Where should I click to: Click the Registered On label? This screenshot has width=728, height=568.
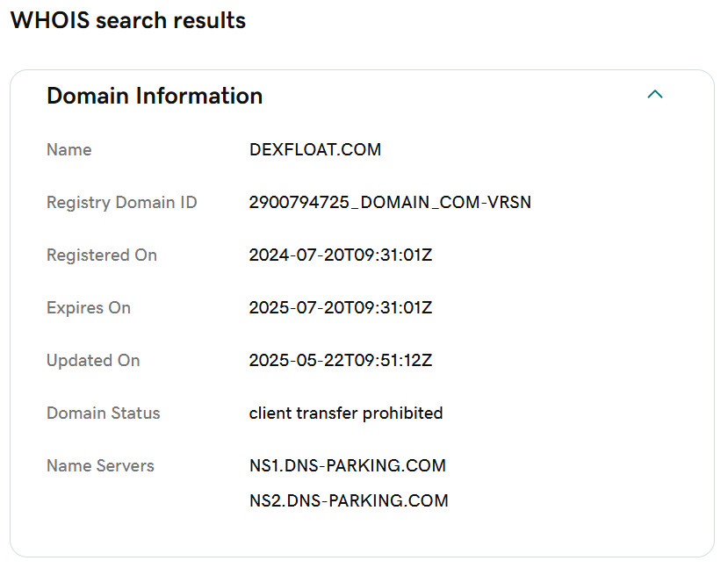[101, 255]
